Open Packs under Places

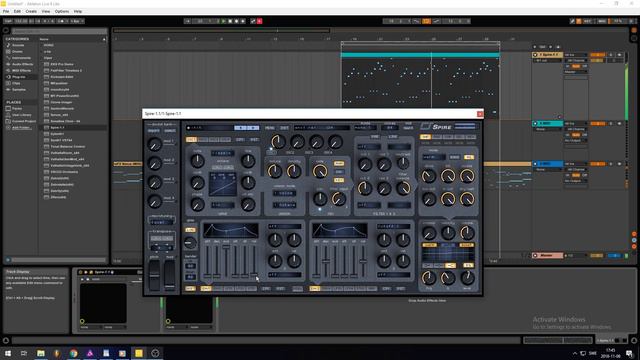17,109
